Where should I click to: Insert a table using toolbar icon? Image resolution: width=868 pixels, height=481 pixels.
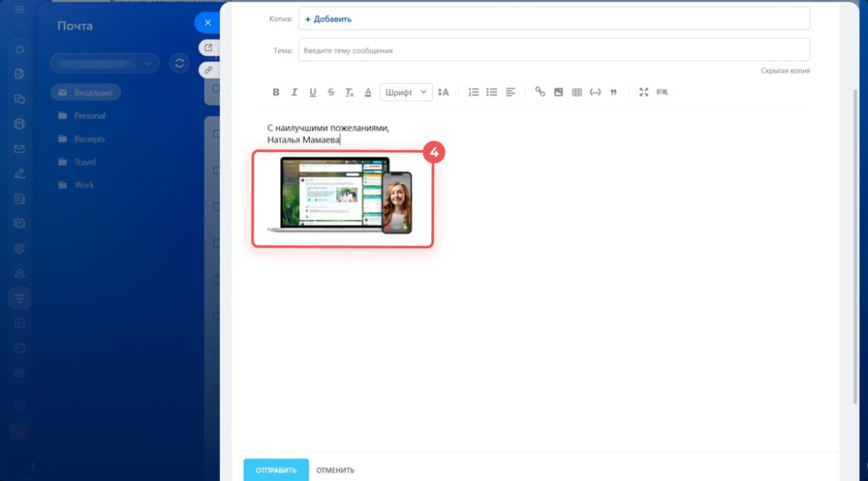coord(576,92)
